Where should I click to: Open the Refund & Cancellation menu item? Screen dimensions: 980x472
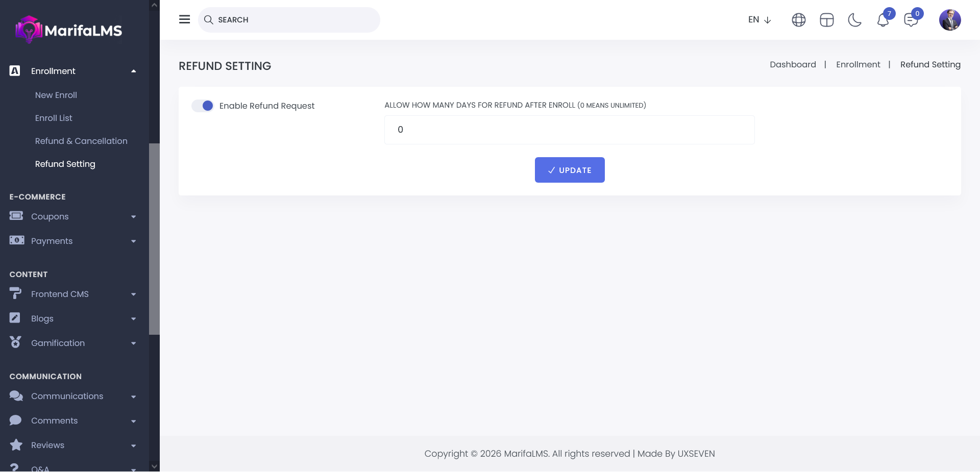coord(81,141)
